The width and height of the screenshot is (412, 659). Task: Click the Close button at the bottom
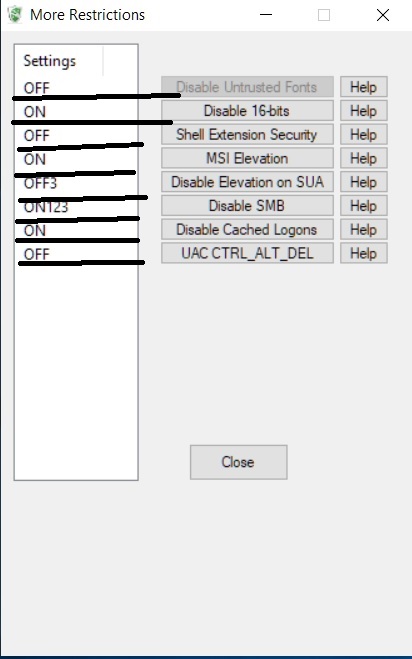tap(239, 462)
